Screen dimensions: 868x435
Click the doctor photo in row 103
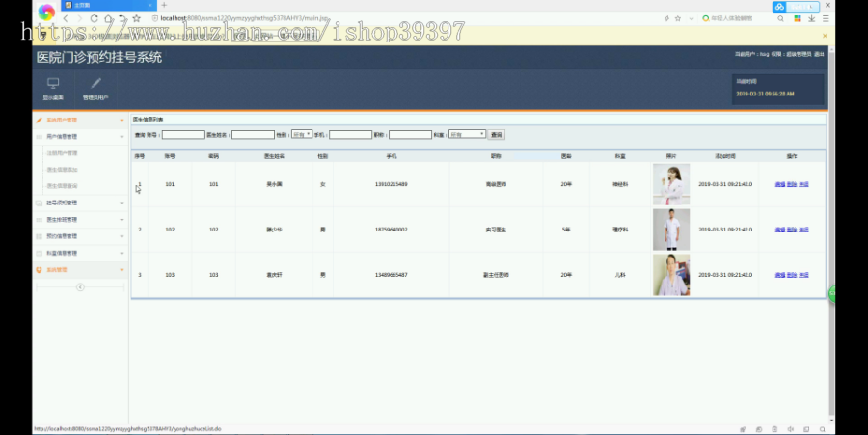point(671,275)
